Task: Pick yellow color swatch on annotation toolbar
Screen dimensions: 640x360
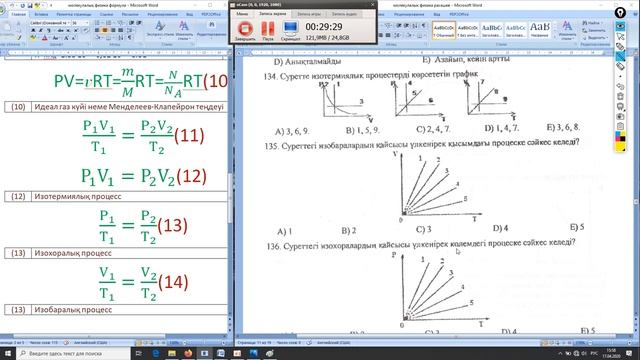Action: (620, 146)
